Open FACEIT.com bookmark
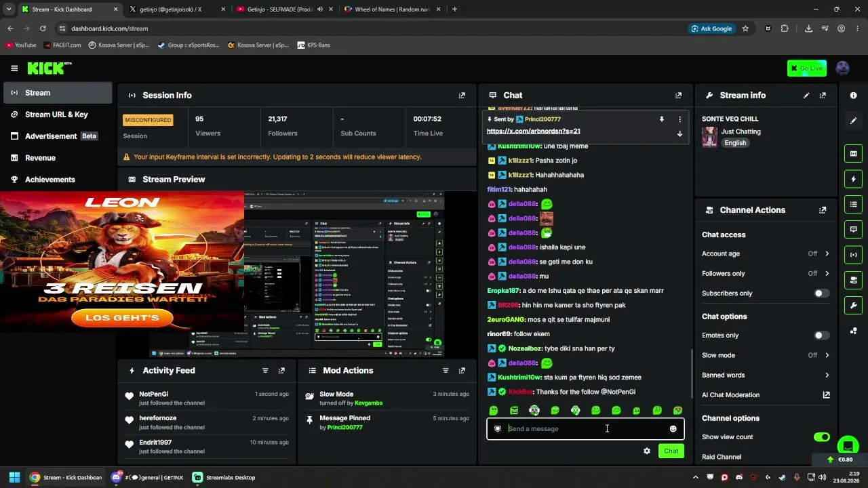The width and height of the screenshot is (868, 488). tap(62, 45)
